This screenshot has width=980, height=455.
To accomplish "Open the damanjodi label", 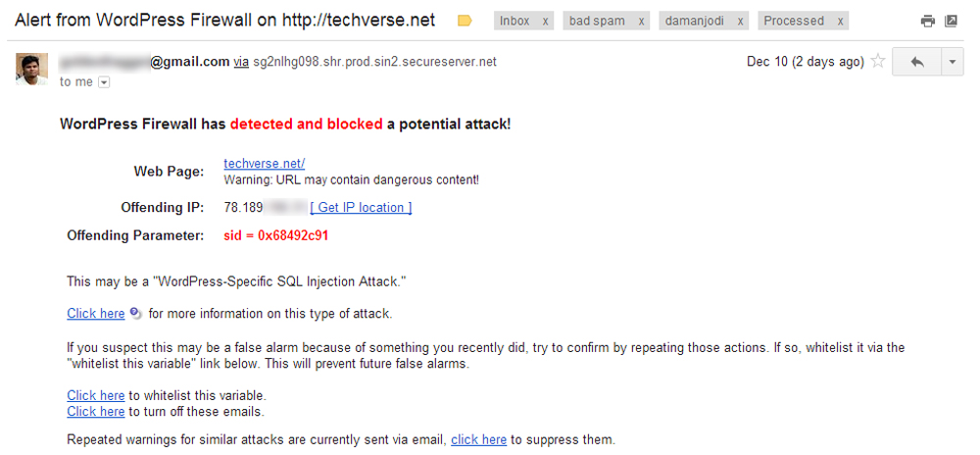I will point(695,22).
